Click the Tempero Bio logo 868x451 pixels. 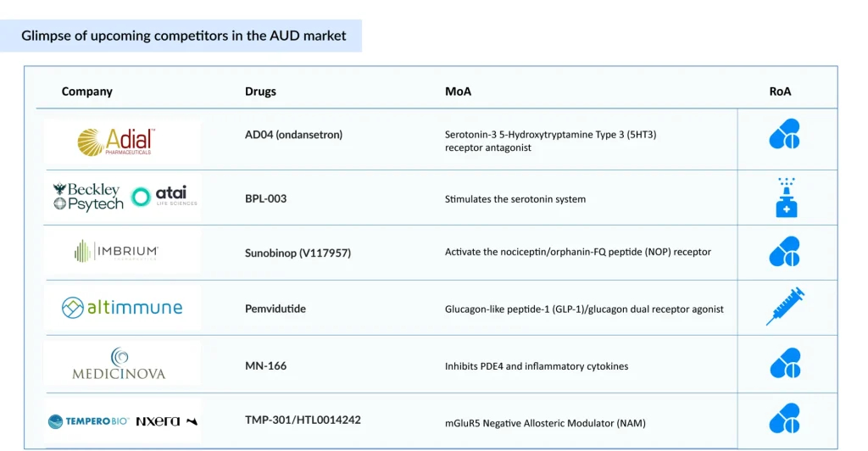pos(87,420)
